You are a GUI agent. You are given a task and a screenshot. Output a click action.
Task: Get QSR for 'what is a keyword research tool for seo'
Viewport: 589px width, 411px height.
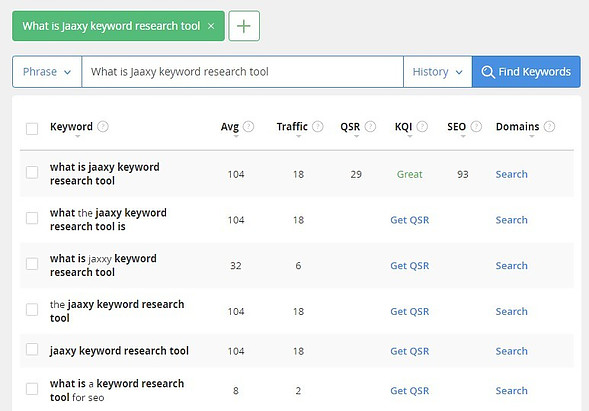click(x=409, y=391)
